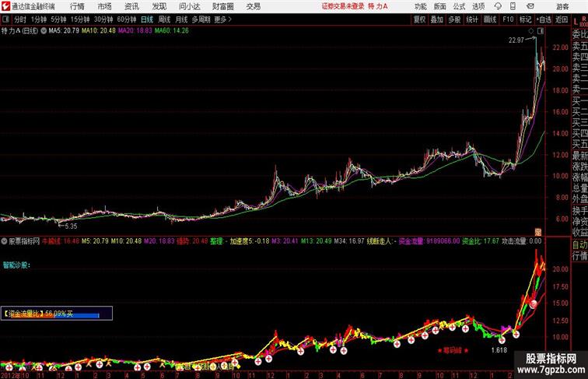
Task: Open the 资讯 menu
Action: (x=131, y=6)
